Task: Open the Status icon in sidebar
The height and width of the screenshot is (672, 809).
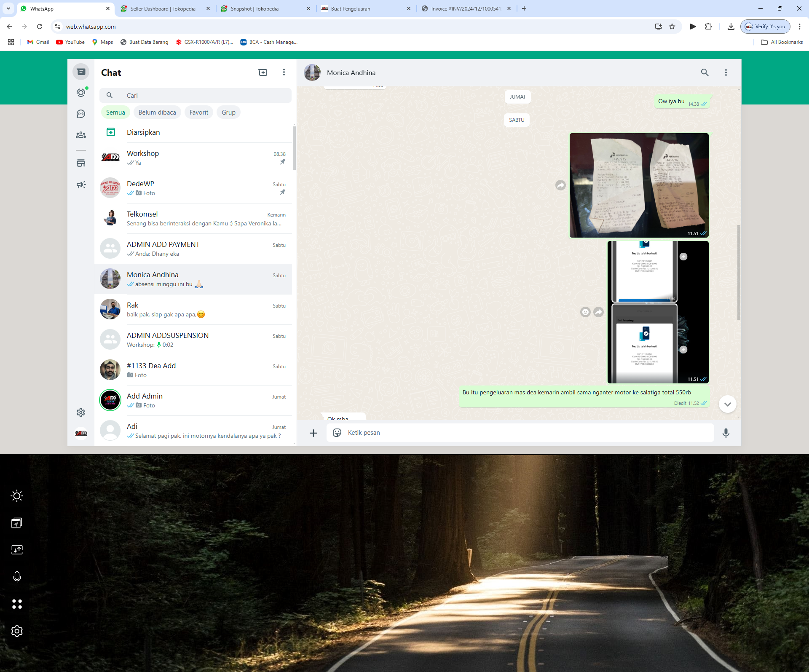Action: pos(81,92)
